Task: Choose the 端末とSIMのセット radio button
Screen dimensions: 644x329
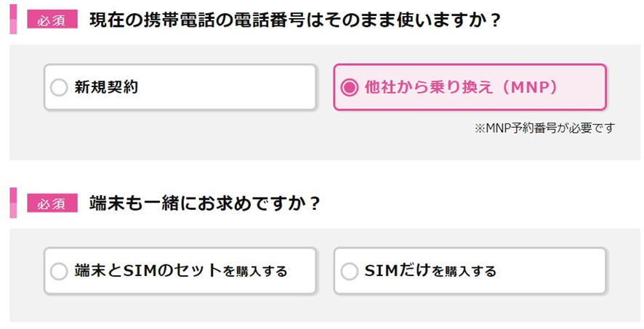Action: coord(59,272)
